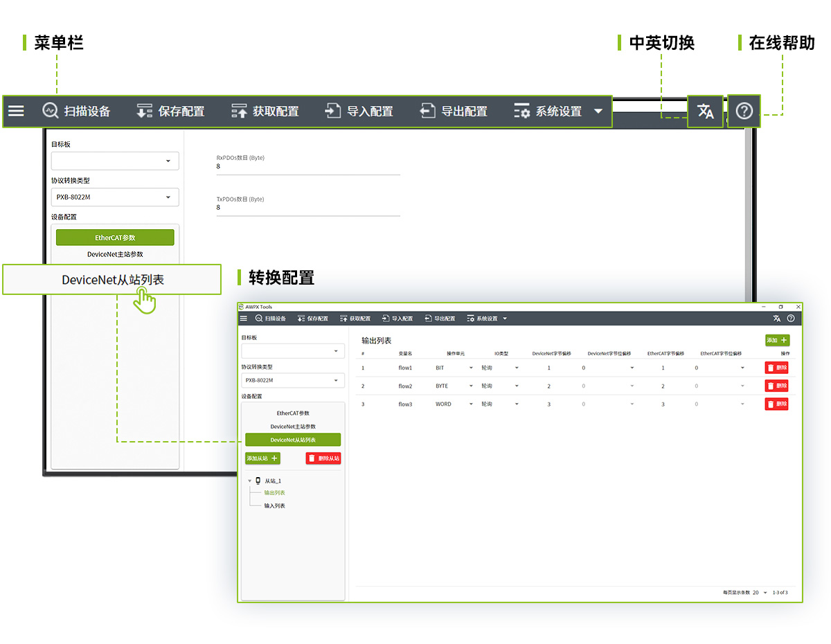Click the enlarged language switch icon under 中英切换

coord(705,111)
